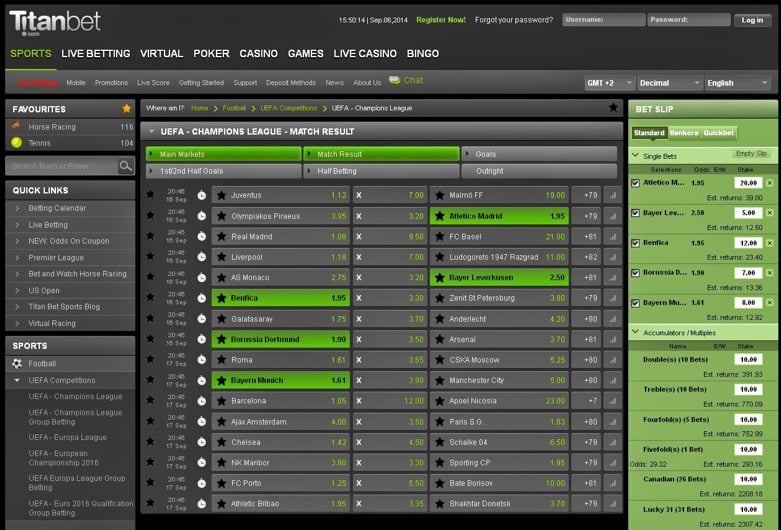The height and width of the screenshot is (530, 781).
Task: Open +79 more markets for Juventus match
Action: coord(586,195)
